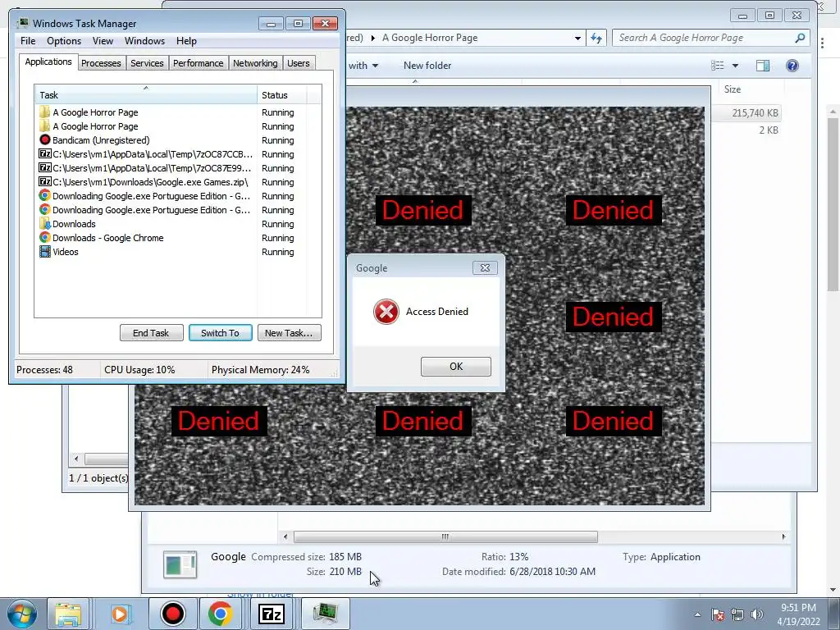Click refresh button beside address bar

point(596,38)
